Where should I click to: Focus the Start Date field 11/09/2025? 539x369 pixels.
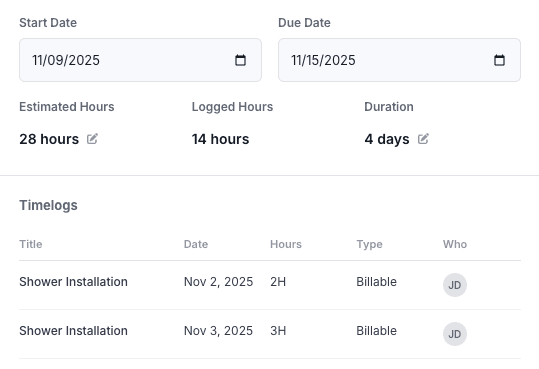click(140, 60)
